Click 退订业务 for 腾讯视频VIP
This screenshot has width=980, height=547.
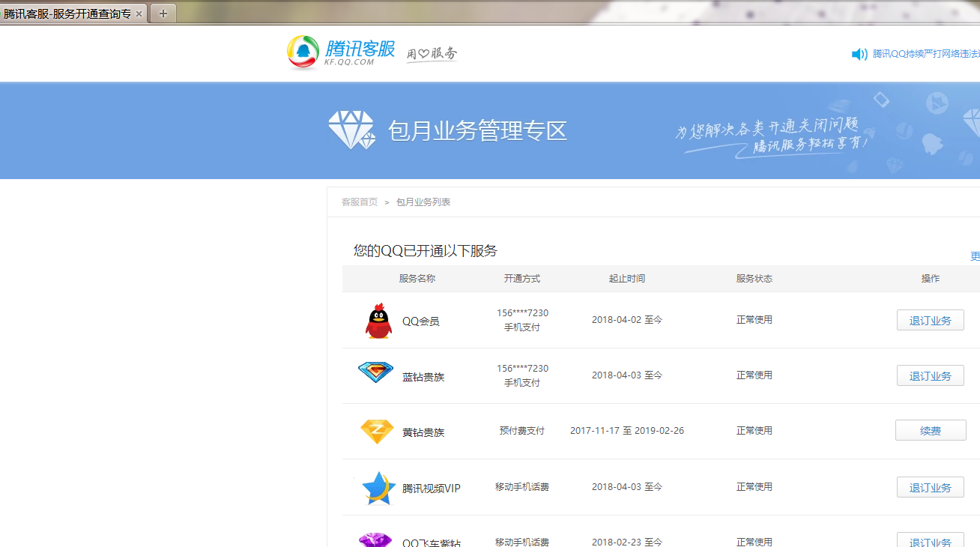(x=930, y=487)
